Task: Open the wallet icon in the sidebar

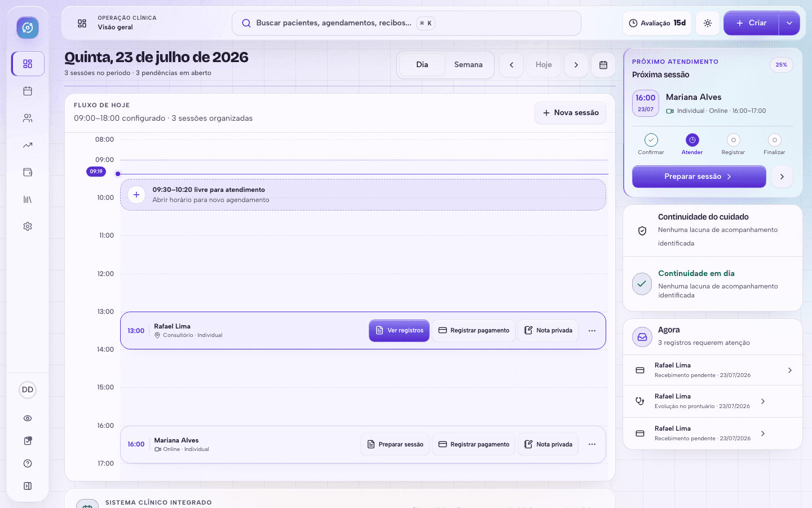Action: pos(28,172)
